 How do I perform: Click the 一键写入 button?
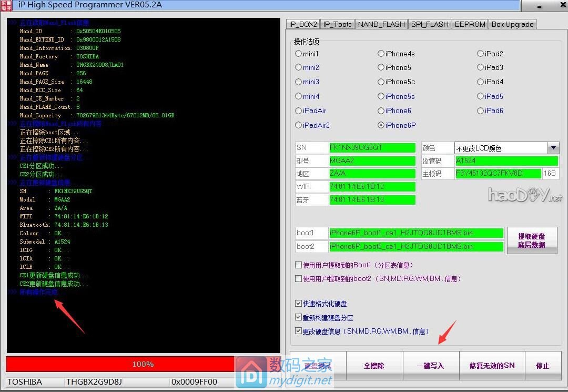click(x=430, y=366)
